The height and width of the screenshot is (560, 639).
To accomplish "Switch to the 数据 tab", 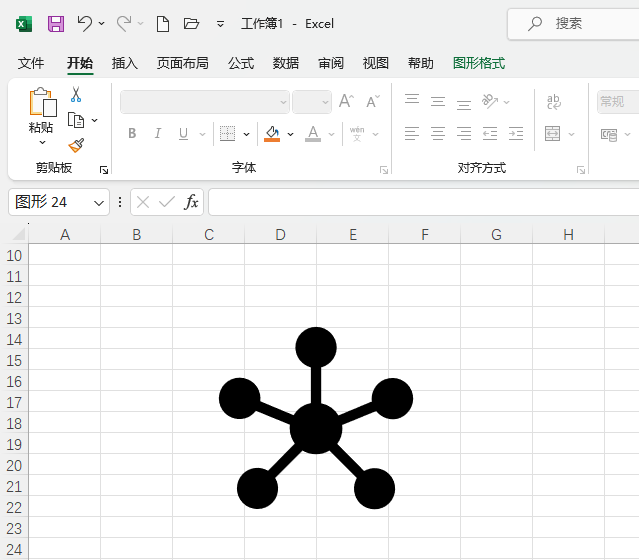I will pyautogui.click(x=286, y=63).
